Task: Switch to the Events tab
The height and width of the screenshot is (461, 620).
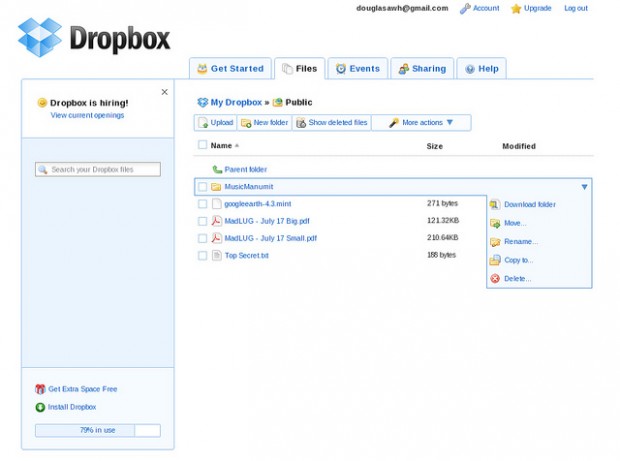Action: pyautogui.click(x=358, y=68)
